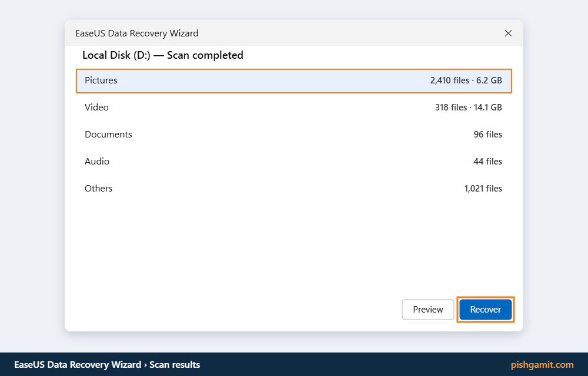
Task: Click the '44 files' count
Action: point(487,162)
